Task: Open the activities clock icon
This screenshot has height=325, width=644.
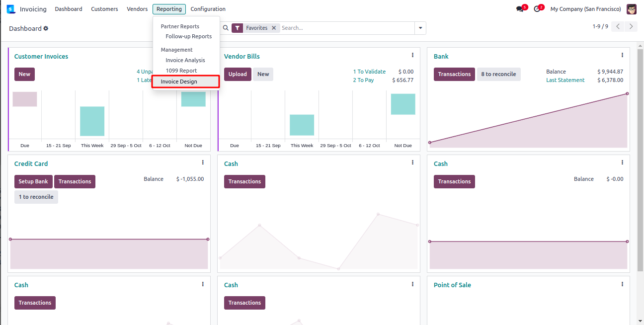Action: 537,9
